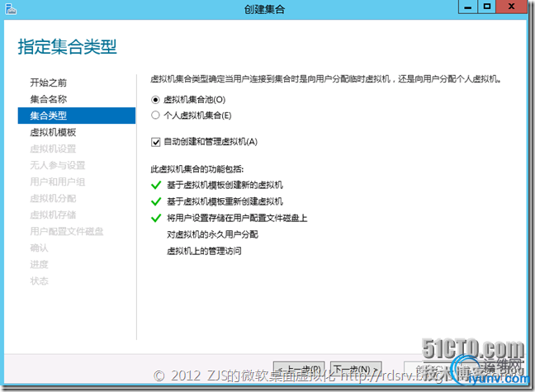
Task: Click green check beside 将用户设置存储在用户配置文件磁盘上
Action: pos(156,218)
